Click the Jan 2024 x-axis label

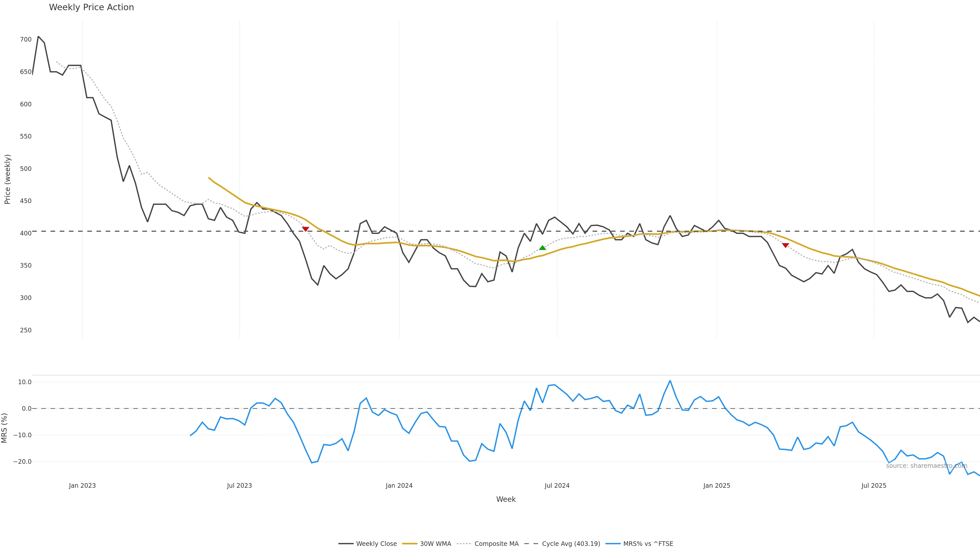pos(399,486)
